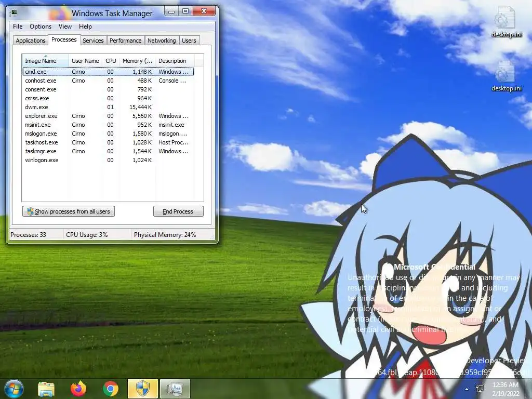Select the csrss.exe process

[108, 98]
